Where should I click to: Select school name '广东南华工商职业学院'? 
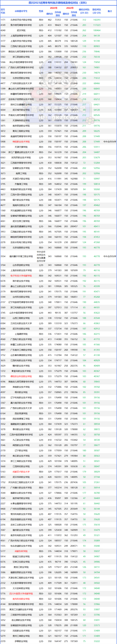click(x=21, y=350)
